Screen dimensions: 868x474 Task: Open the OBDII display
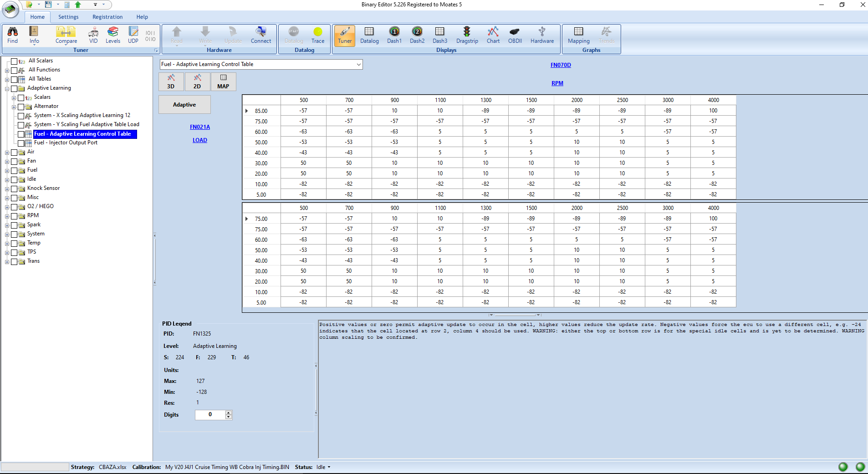click(x=515, y=35)
